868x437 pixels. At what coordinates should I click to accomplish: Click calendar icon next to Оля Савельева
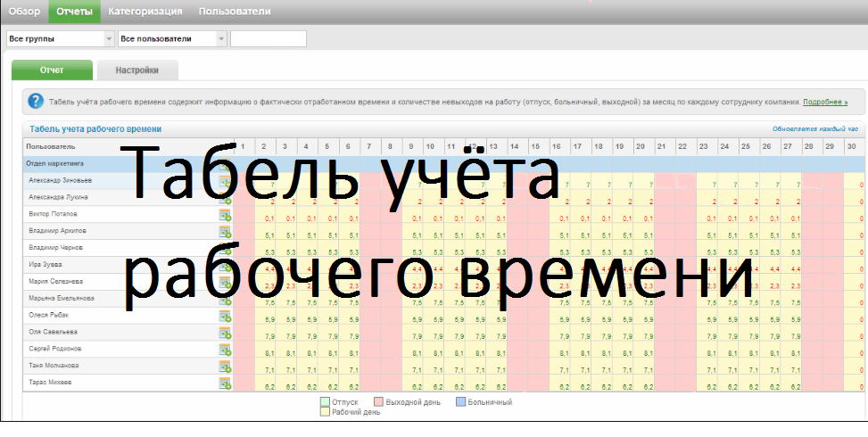coord(226,333)
